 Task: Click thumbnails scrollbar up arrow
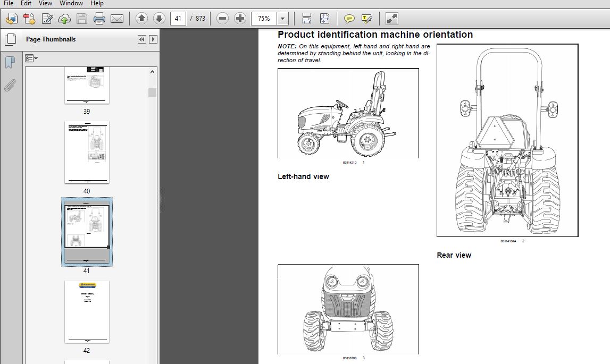pyautogui.click(x=152, y=72)
